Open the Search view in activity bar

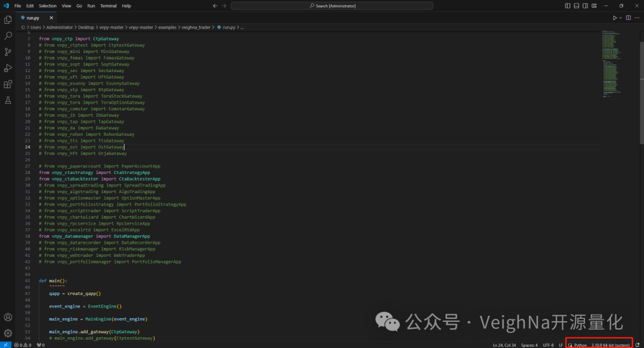pyautogui.click(x=8, y=36)
